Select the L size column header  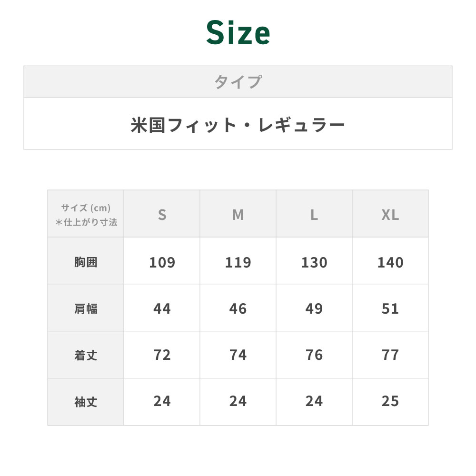point(314,215)
